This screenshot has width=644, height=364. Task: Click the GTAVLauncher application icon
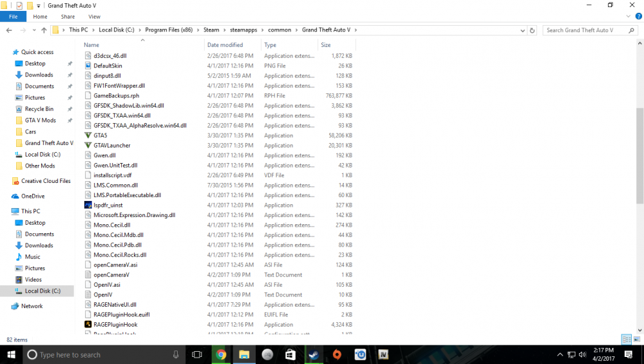pos(88,145)
